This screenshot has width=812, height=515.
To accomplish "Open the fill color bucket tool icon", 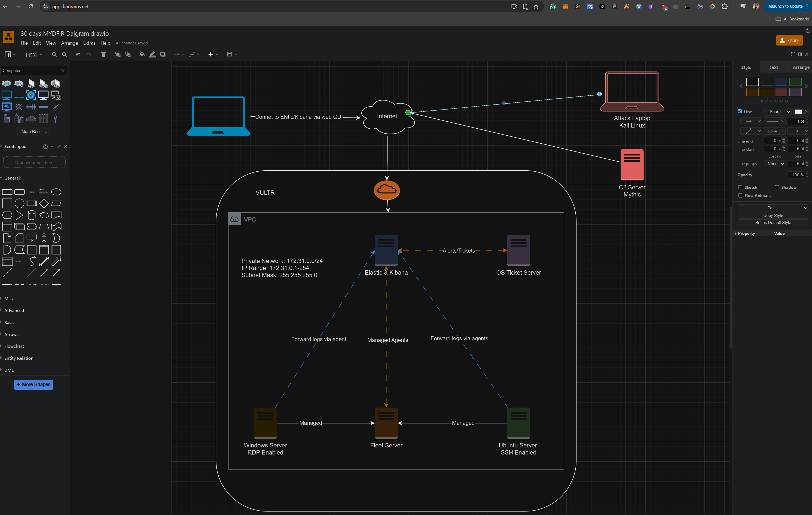I will pos(142,54).
